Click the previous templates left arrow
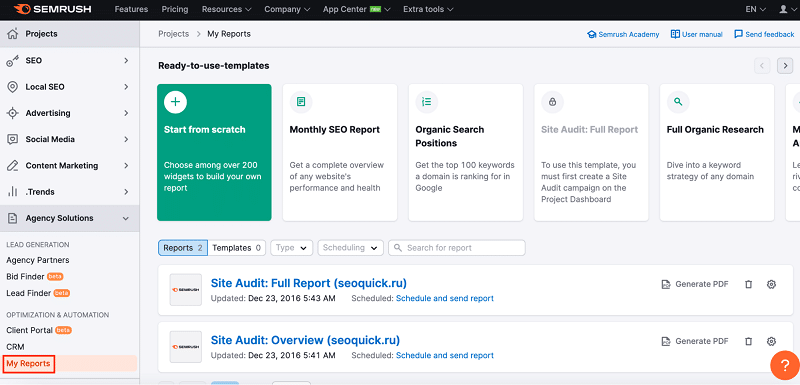The width and height of the screenshot is (800, 385). [x=762, y=65]
